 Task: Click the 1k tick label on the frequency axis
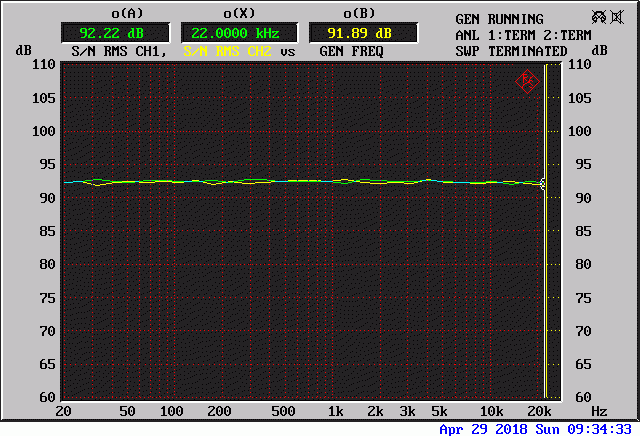pyautogui.click(x=336, y=411)
